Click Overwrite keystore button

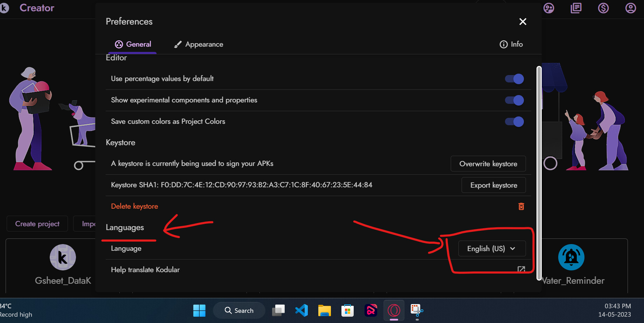488,164
